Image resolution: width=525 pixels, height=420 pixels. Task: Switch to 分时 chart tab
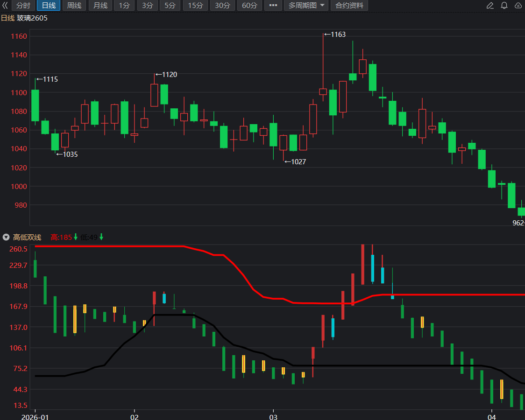pos(23,5)
